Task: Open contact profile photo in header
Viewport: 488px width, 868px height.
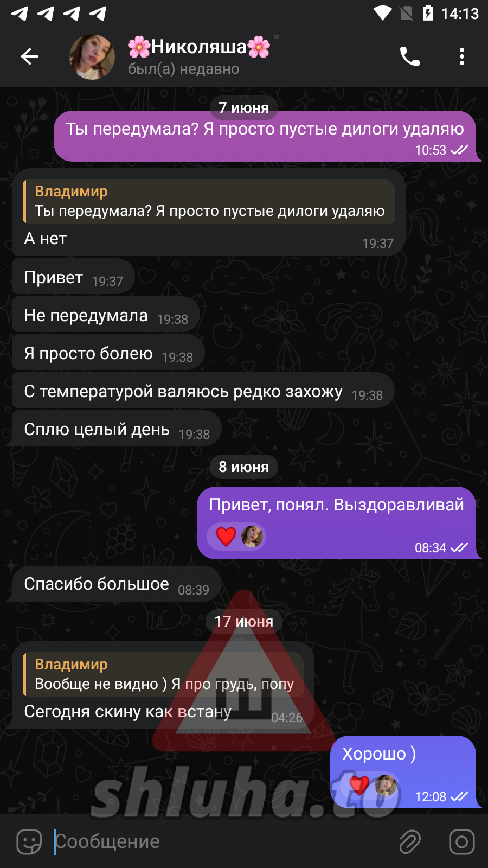Action: tap(92, 56)
